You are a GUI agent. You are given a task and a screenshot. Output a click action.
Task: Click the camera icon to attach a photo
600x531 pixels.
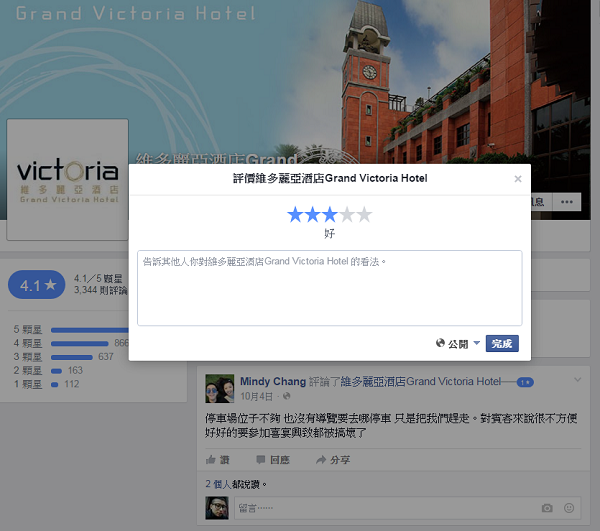click(547, 508)
